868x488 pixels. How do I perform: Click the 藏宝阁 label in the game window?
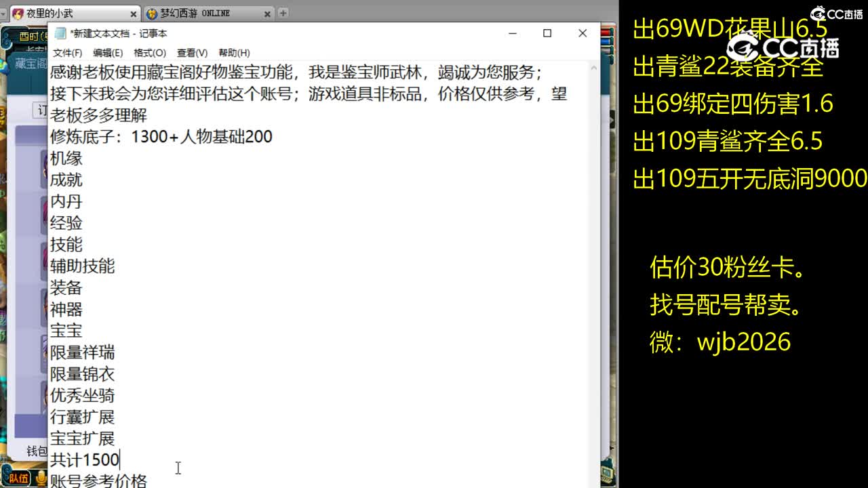click(x=31, y=64)
